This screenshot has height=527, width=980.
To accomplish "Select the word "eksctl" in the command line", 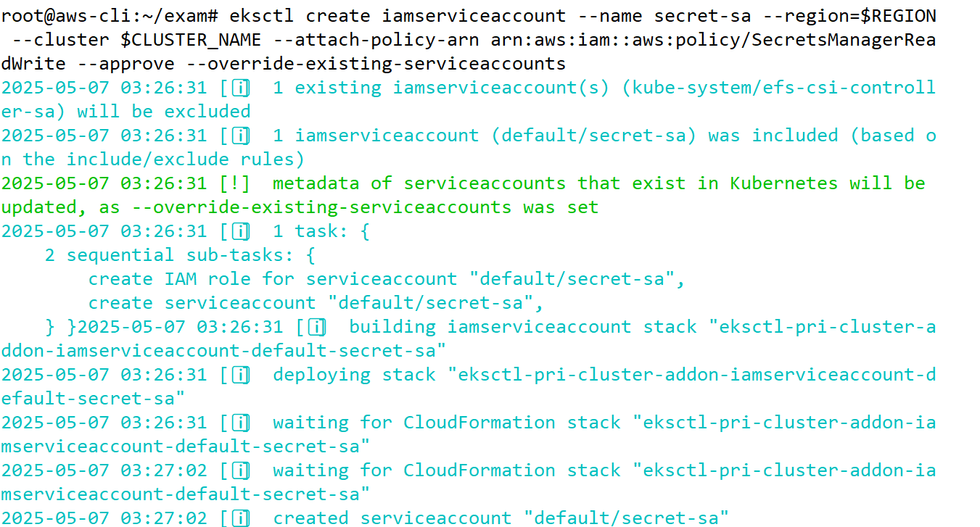I will [263, 16].
